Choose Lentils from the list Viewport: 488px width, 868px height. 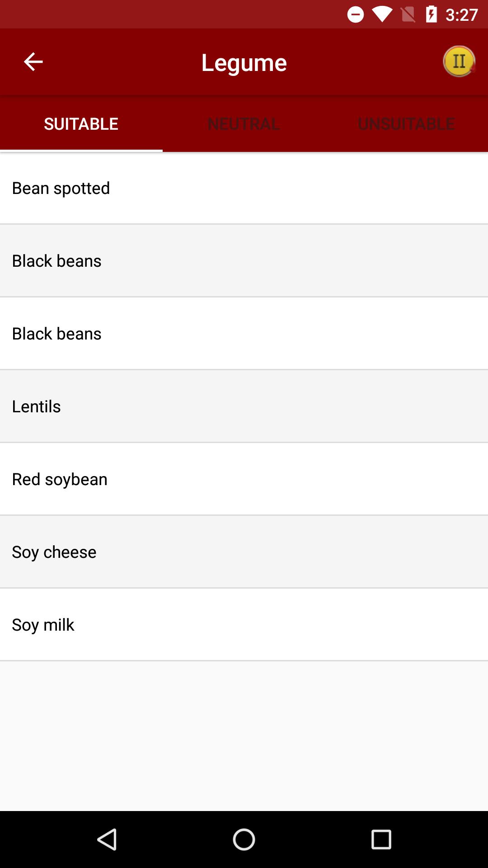click(x=244, y=406)
